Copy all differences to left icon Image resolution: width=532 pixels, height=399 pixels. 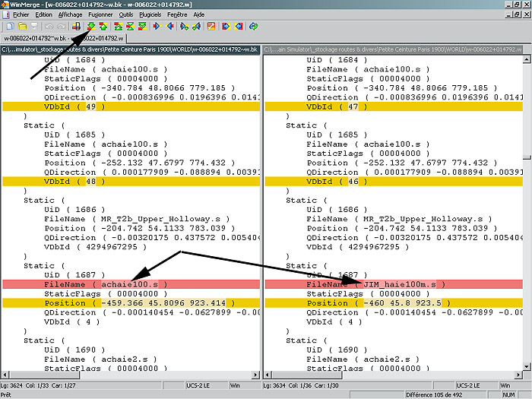239,26
